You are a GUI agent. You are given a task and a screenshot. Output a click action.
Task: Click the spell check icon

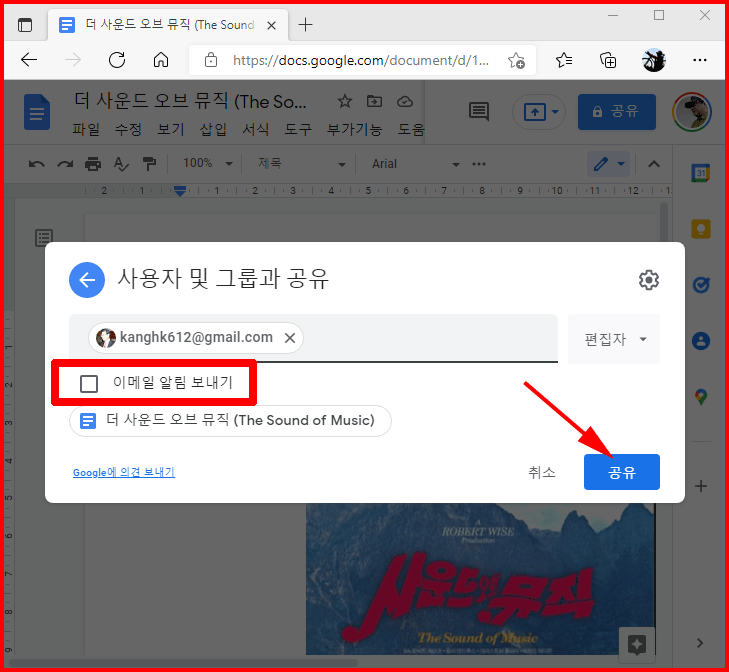(x=121, y=164)
